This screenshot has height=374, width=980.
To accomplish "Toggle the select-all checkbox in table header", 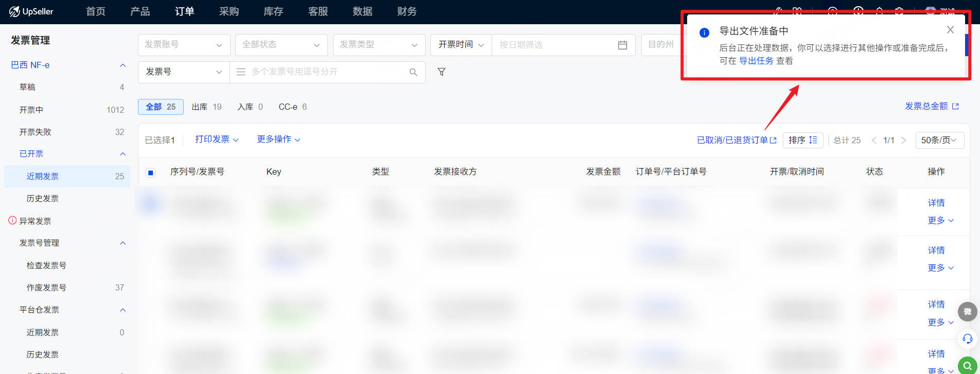I will (x=150, y=173).
